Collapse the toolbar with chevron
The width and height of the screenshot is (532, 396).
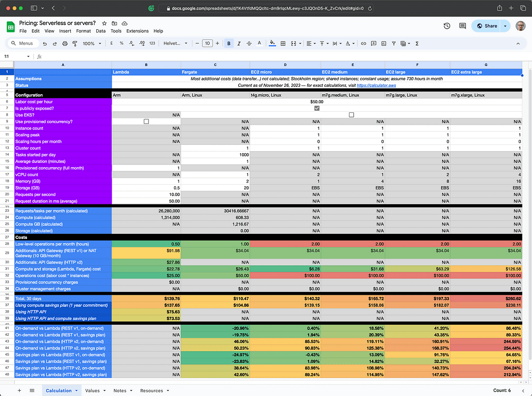pos(518,44)
